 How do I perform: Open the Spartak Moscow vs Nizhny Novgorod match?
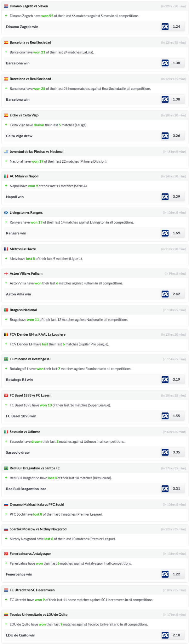38,529
